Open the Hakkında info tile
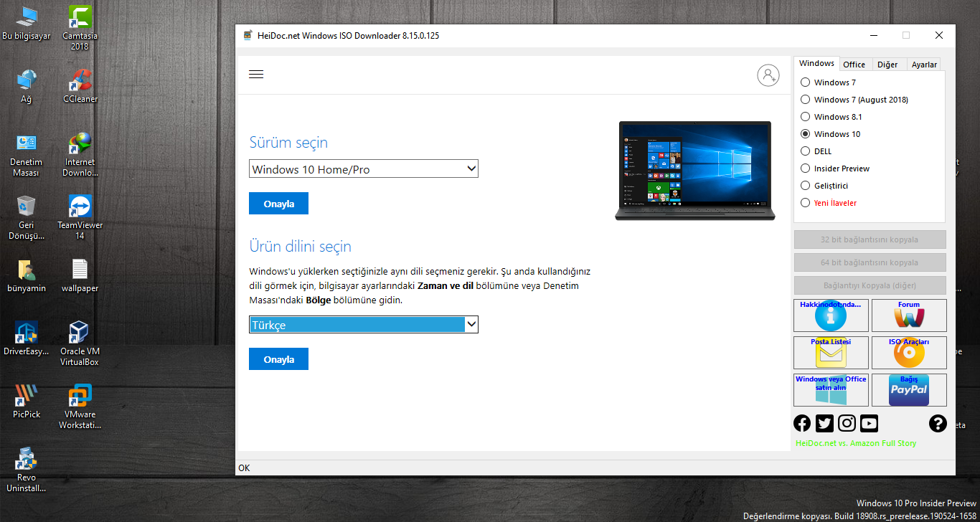This screenshot has height=522, width=980. 831,315
